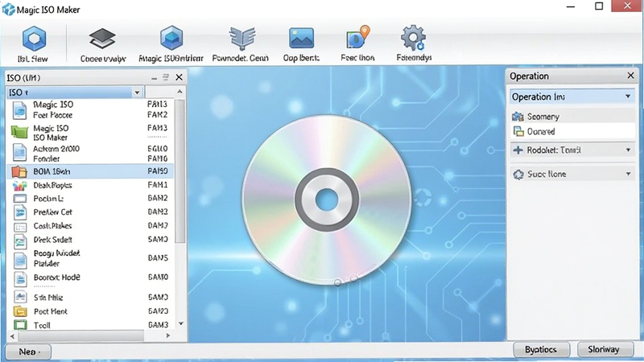Click the Magic ISO cube toolbar icon
The height and width of the screenshot is (362, 644).
tap(171, 38)
